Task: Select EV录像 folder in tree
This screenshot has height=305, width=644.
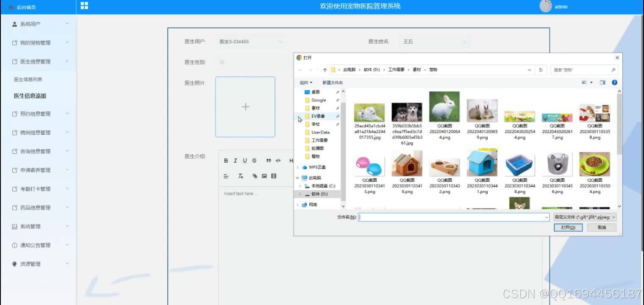Action: click(x=318, y=116)
